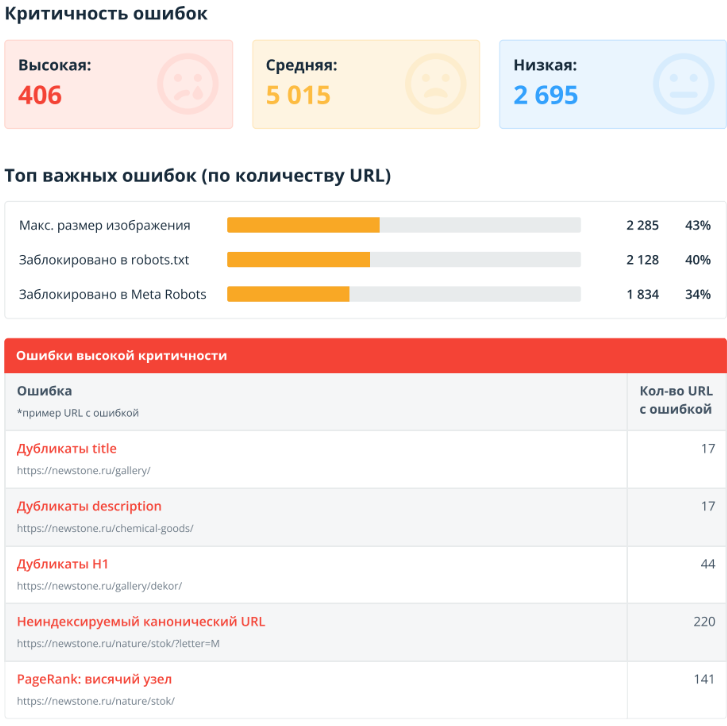
Task: Click the sad face icon in Средняя card
Action: [435, 84]
